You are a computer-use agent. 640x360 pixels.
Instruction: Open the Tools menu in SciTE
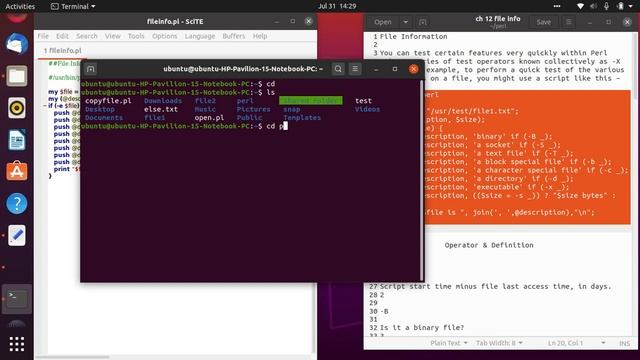[136, 36]
